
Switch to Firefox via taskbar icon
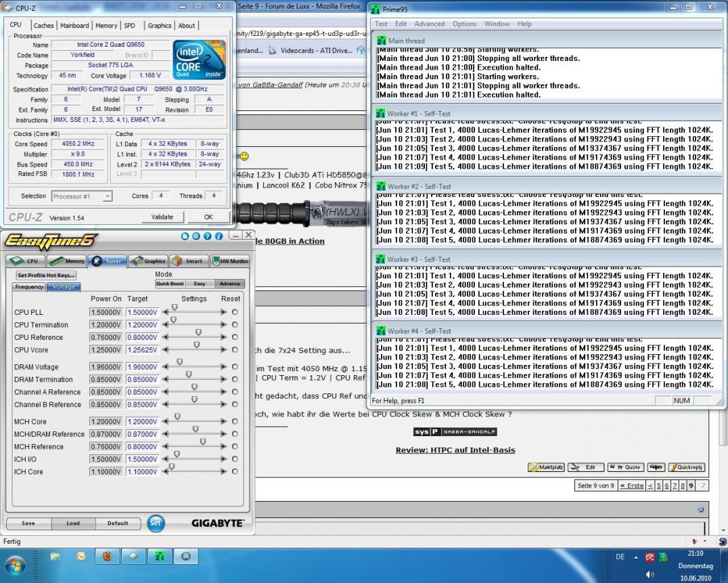[108, 556]
